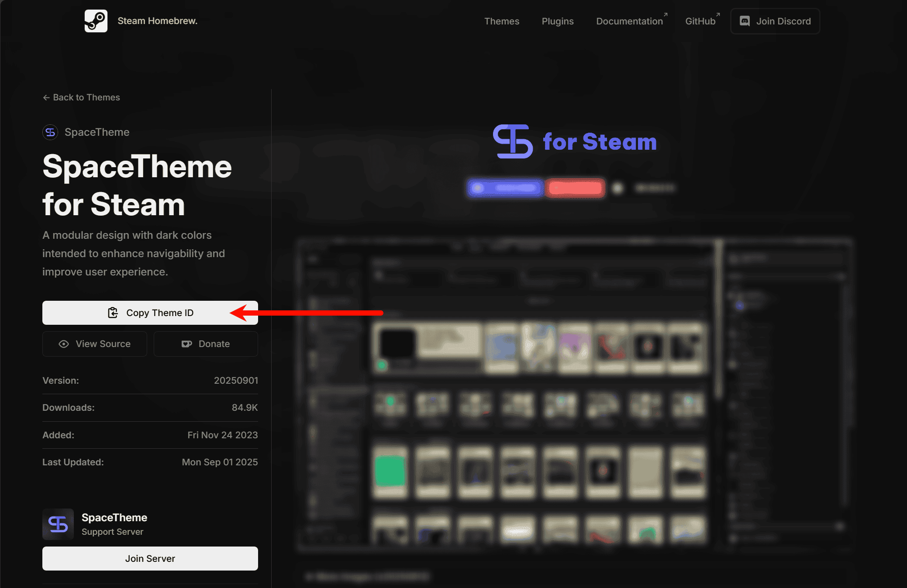This screenshot has height=588, width=907.
Task: Click the red blurred badge under banner
Action: pyautogui.click(x=575, y=188)
